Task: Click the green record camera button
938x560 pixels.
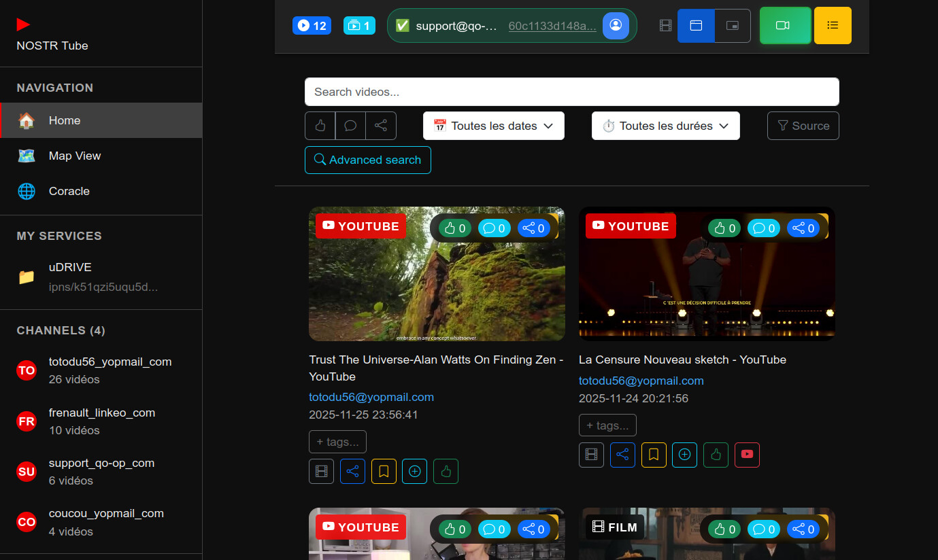Action: [785, 25]
